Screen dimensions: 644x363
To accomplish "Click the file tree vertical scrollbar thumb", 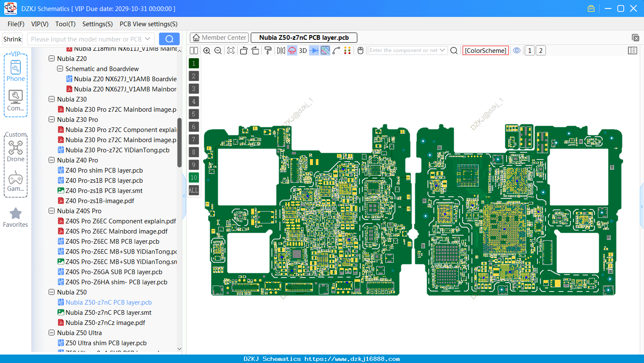I will click(x=179, y=143).
